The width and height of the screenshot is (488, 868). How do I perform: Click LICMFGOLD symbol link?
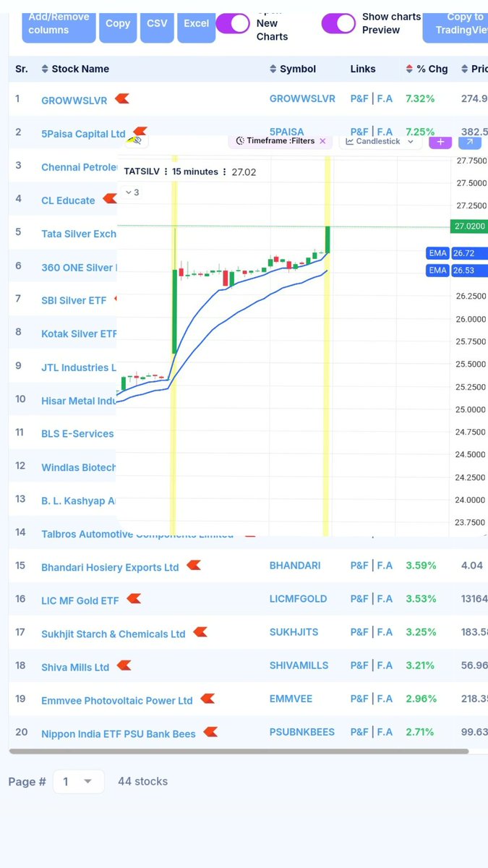(x=299, y=599)
